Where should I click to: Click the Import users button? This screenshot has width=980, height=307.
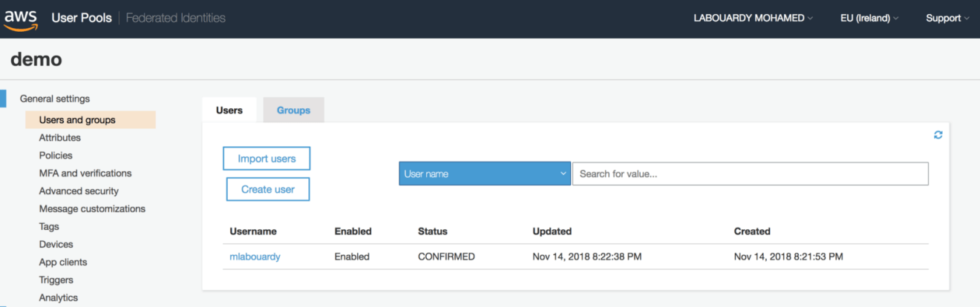click(267, 159)
